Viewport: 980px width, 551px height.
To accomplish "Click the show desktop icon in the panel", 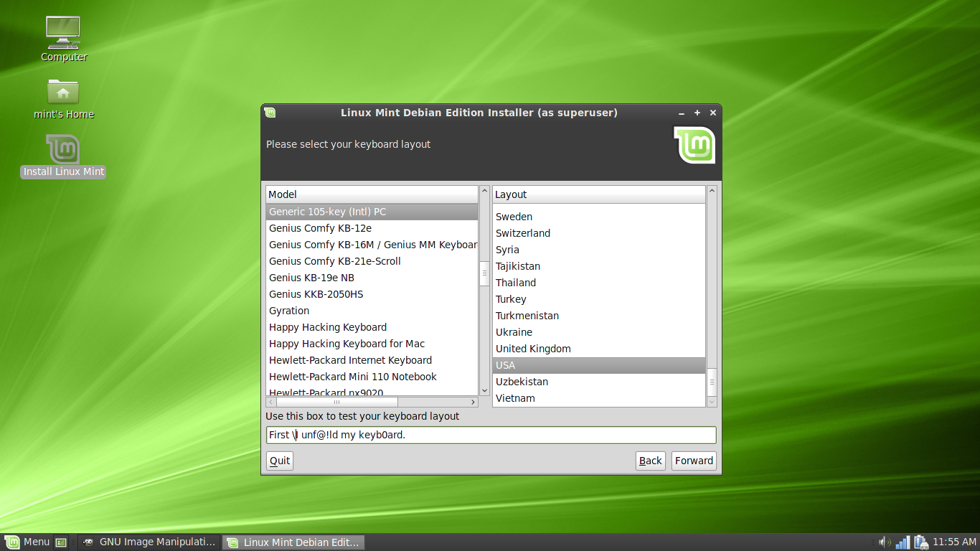I will tap(62, 542).
